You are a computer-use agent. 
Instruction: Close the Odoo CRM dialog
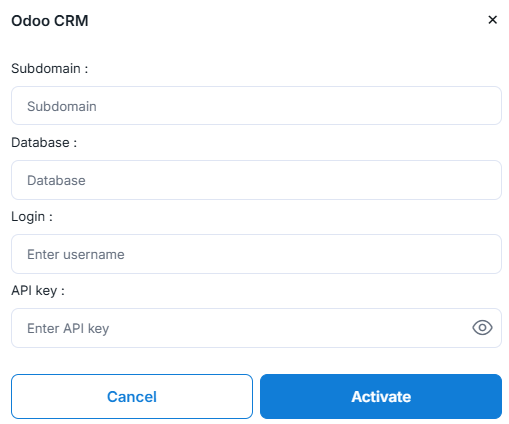click(x=492, y=20)
